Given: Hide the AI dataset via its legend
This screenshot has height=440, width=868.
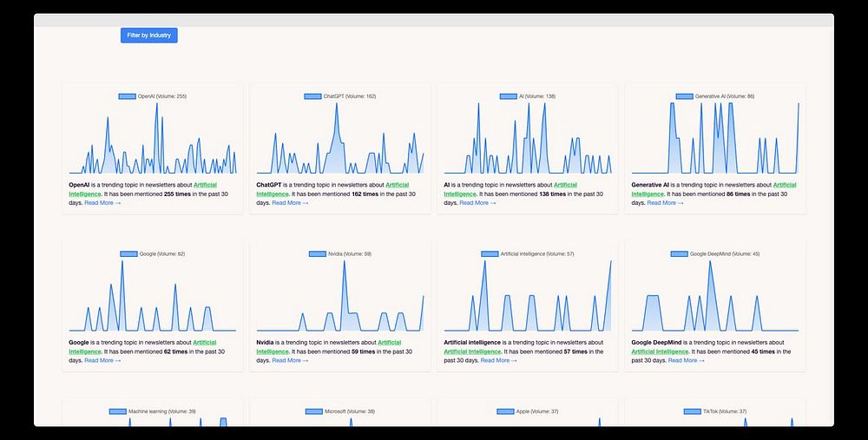Looking at the screenshot, I should click(x=508, y=96).
